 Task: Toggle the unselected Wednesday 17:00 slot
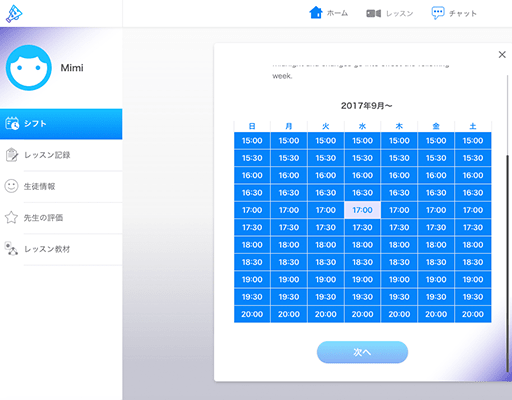[x=362, y=210]
